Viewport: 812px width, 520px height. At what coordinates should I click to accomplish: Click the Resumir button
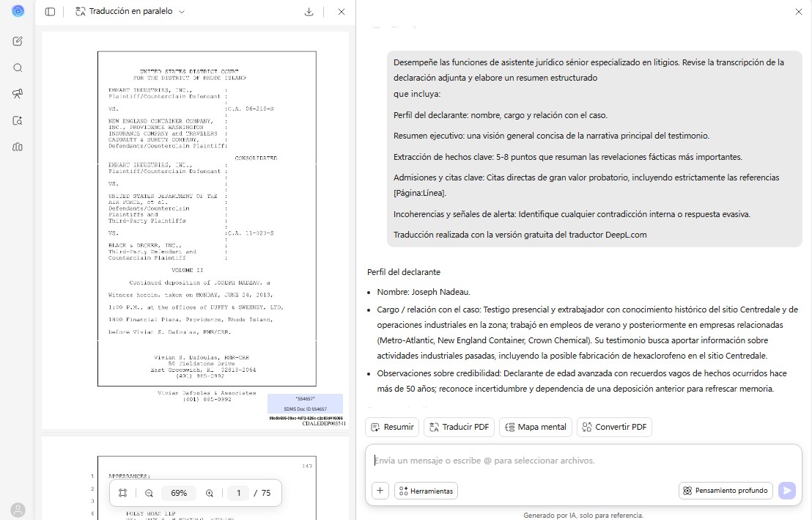pos(392,427)
